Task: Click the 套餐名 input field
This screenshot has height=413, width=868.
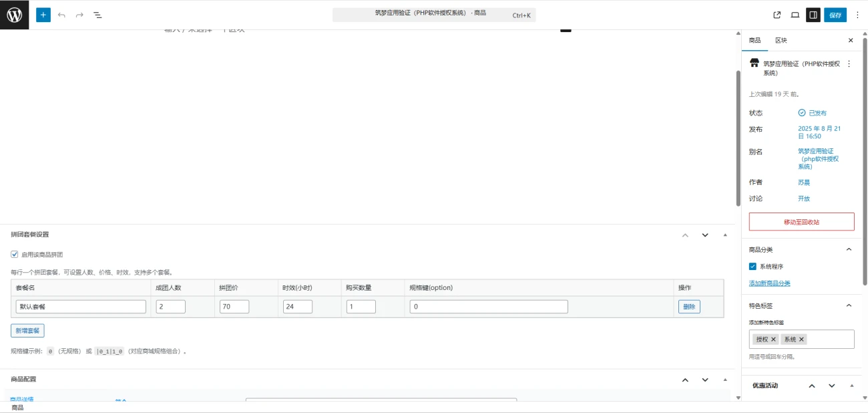Action: click(81, 307)
